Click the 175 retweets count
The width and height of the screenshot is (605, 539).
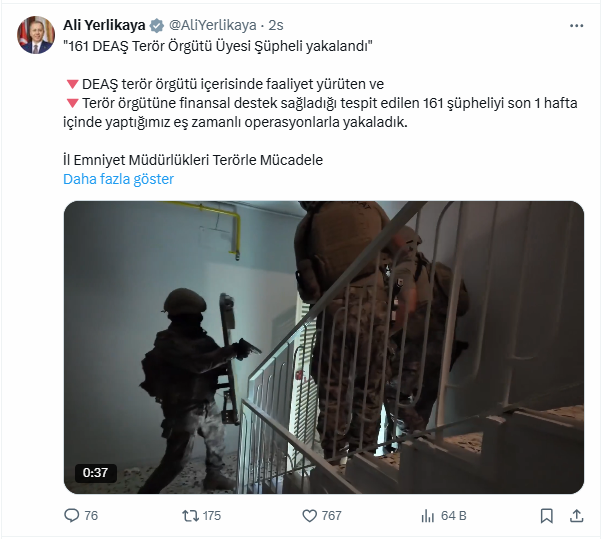212,515
